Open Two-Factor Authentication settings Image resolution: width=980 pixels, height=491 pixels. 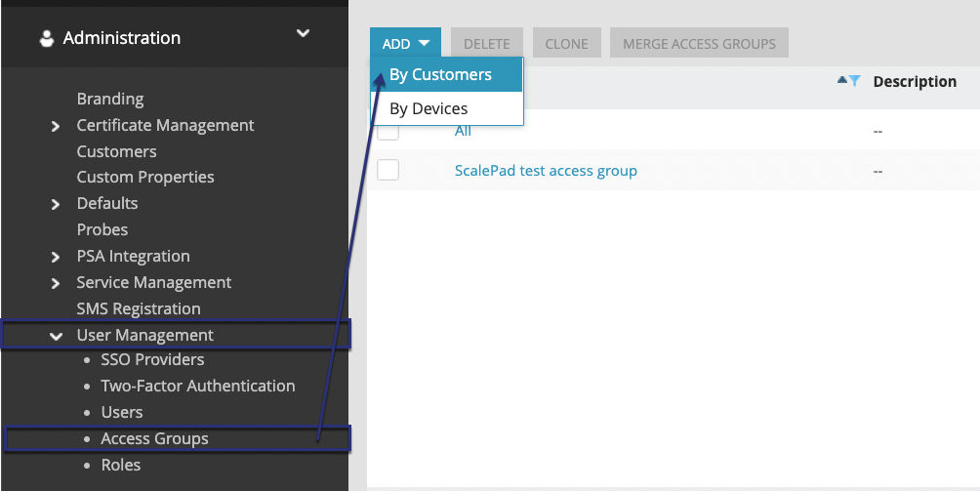(198, 386)
